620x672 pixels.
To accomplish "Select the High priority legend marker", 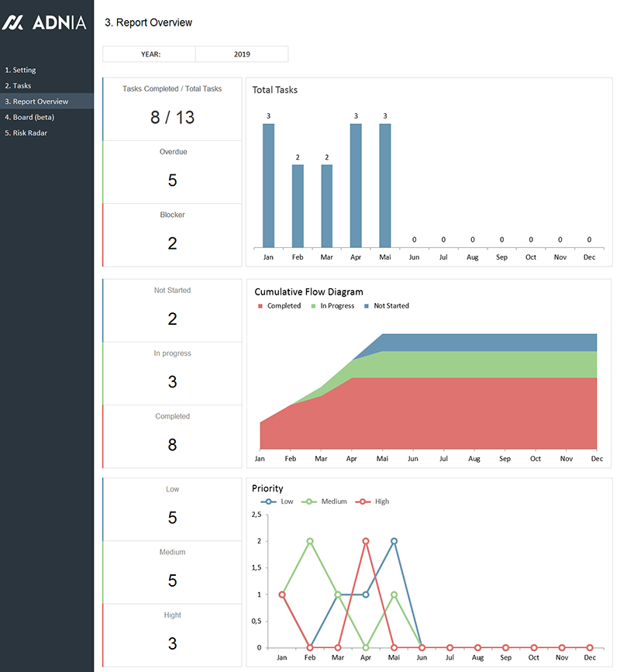I will (362, 501).
